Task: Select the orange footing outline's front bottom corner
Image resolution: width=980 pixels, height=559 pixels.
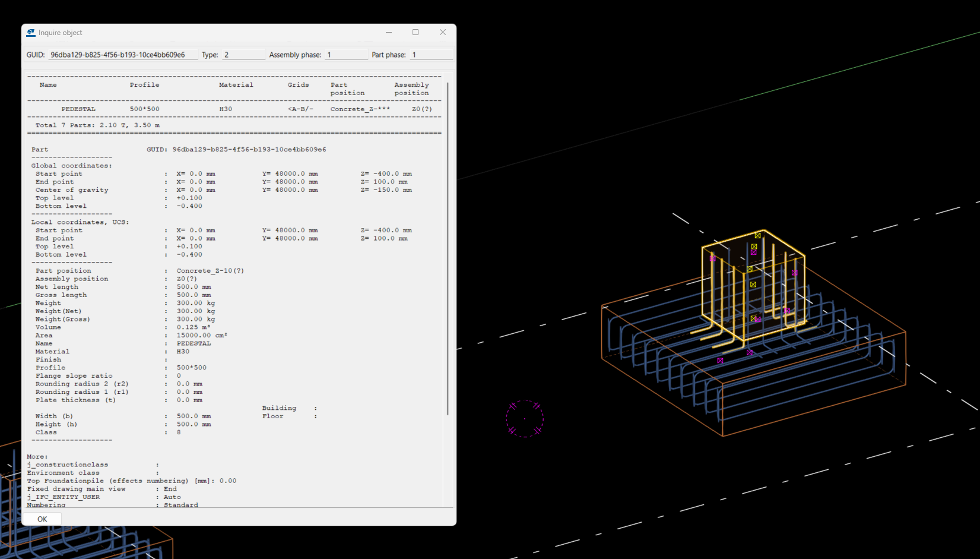Action: coord(723,436)
